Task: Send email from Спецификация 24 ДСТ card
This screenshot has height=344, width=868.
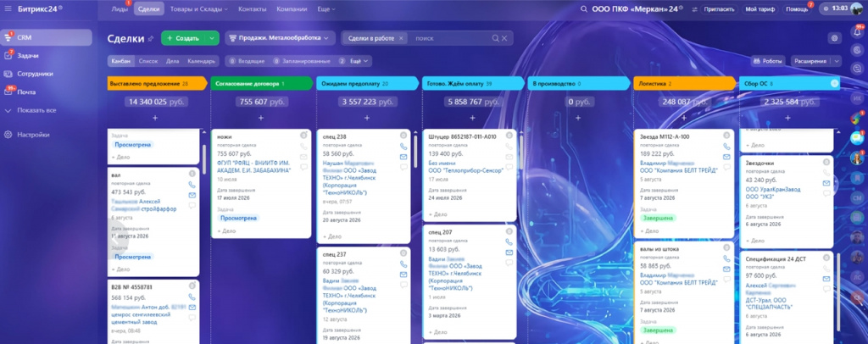Action: (x=826, y=279)
